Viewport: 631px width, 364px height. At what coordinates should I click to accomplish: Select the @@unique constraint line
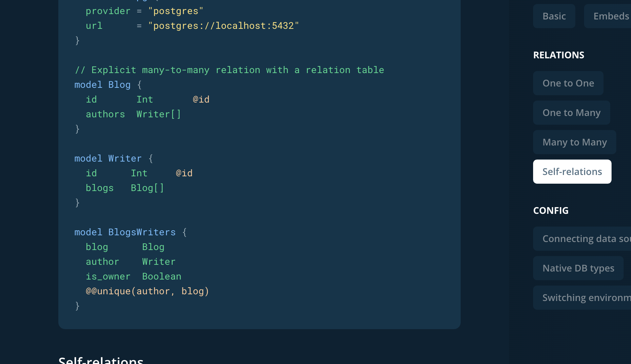[x=147, y=291]
